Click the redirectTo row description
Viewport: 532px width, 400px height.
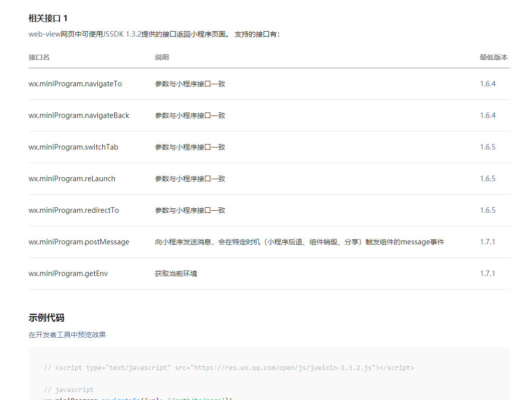[190, 210]
